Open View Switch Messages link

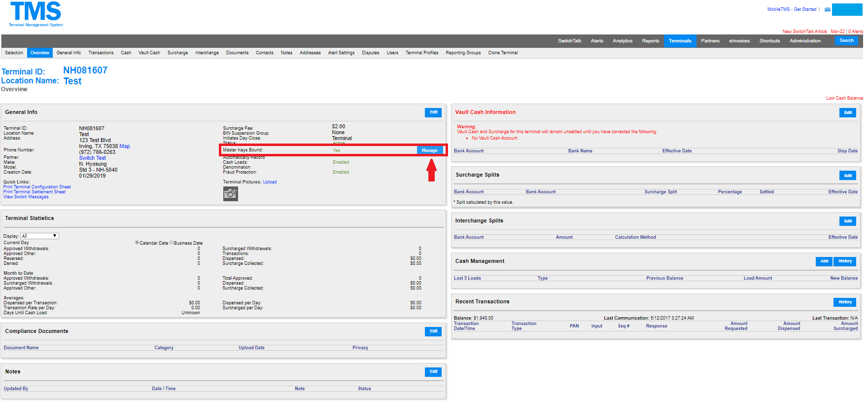point(26,197)
